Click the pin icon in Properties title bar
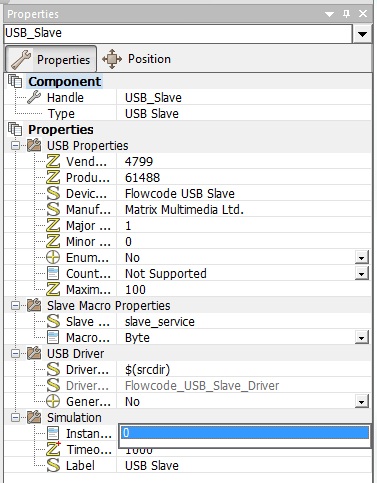Viewport: 377px width, 483px height. (347, 14)
